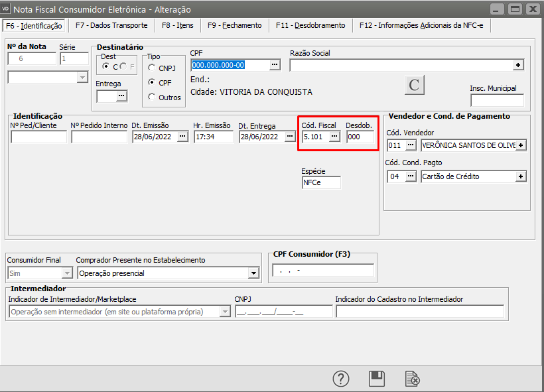Choose the Outros type radio option
Screen dimensions: 544x392
(x=152, y=98)
